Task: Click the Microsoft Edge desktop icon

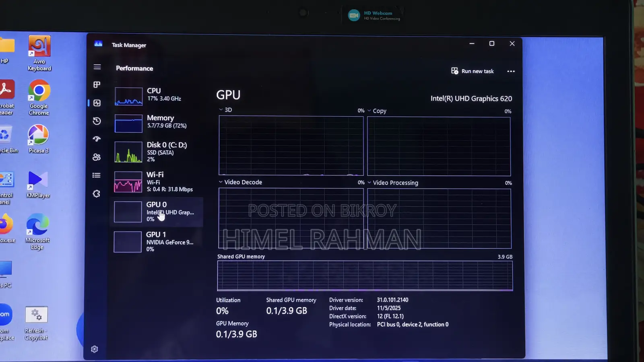Action: (x=37, y=232)
